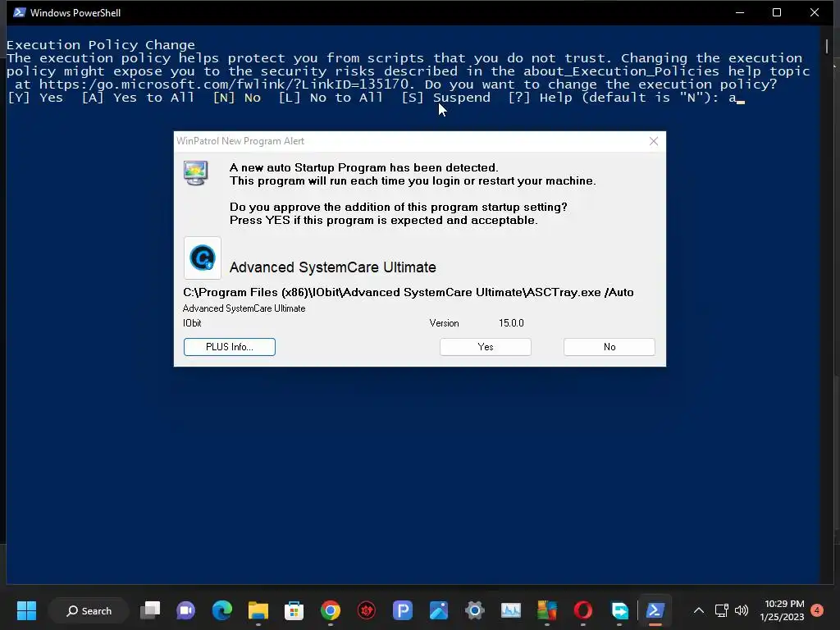
Task: Click the IObit publisher name
Action: (192, 323)
